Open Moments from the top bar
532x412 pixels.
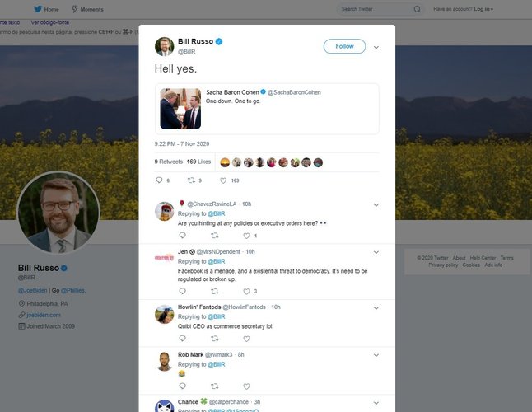coord(87,9)
